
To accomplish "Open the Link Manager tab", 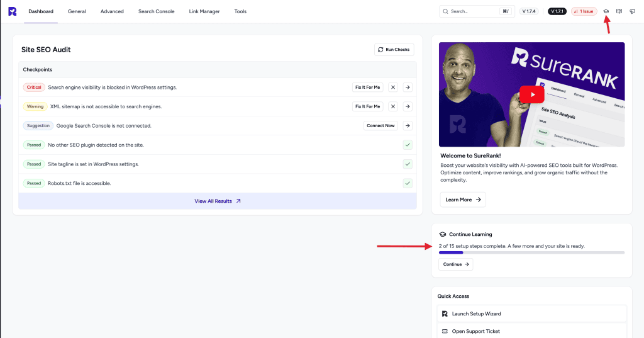I will point(204,11).
